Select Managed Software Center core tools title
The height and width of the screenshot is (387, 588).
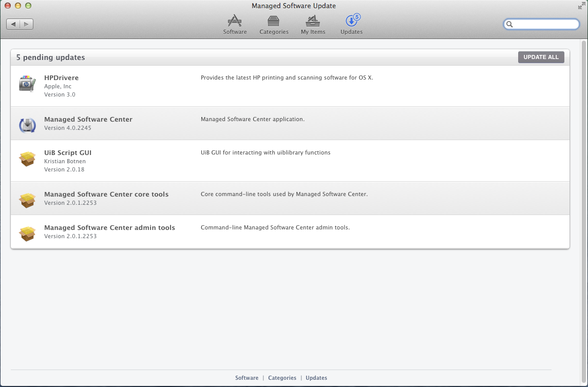(x=106, y=195)
